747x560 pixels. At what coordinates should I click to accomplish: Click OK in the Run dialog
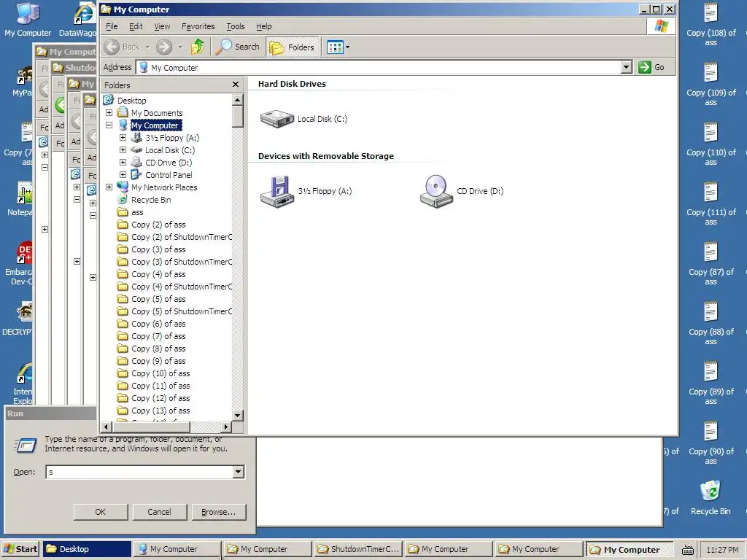(x=101, y=512)
